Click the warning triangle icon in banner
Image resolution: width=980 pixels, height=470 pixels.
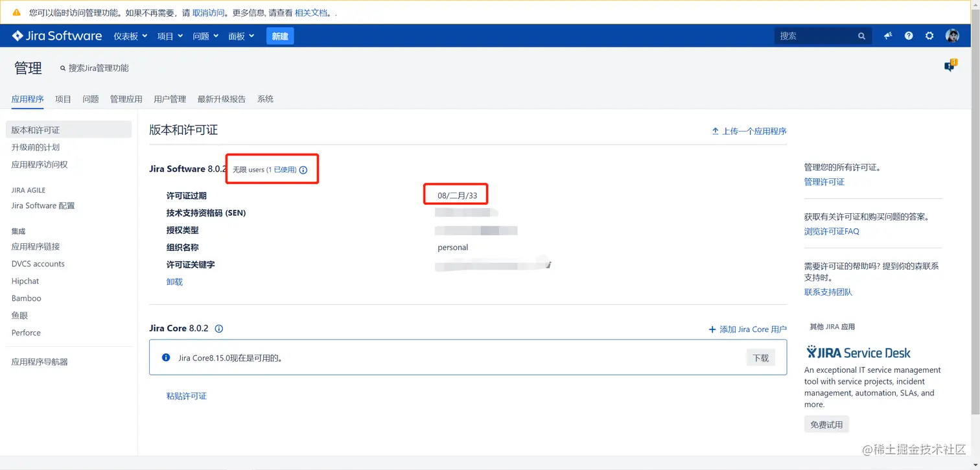(17, 12)
